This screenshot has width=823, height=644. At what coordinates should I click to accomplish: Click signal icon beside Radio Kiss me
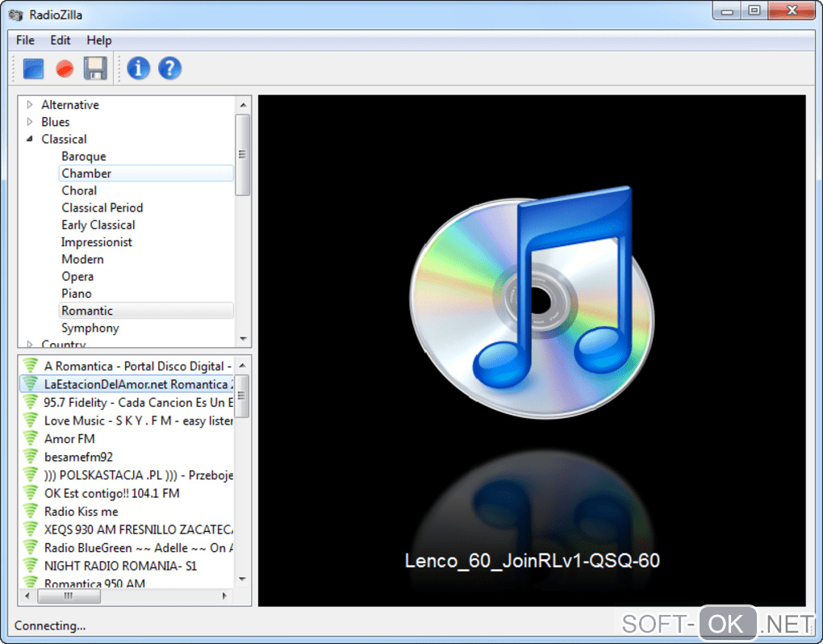pos(31,511)
